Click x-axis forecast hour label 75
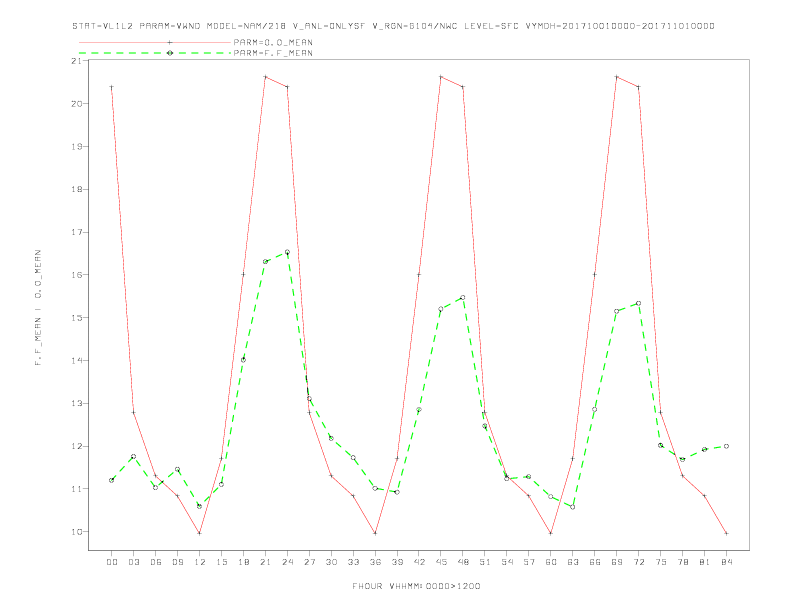Viewport: 792px width, 612px height. click(661, 562)
